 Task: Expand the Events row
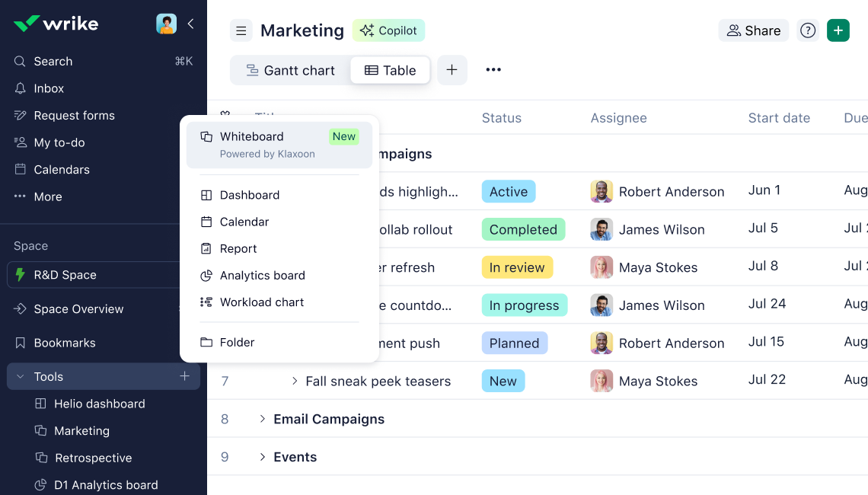[x=262, y=457]
